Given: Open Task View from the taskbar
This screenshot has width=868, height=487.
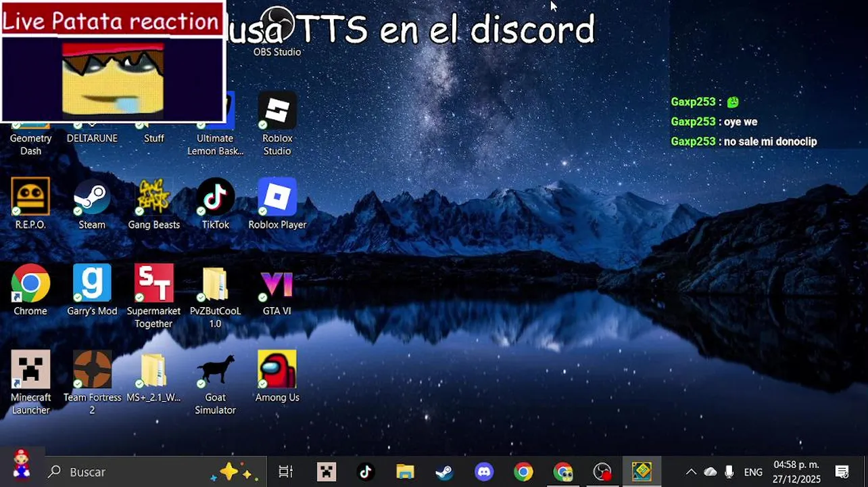Looking at the screenshot, I should click(x=286, y=472).
